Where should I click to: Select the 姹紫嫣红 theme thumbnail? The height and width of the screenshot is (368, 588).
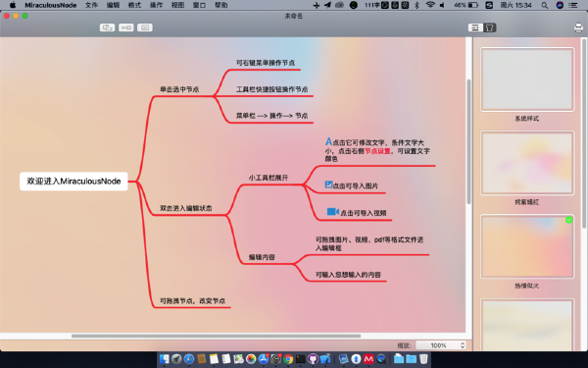coord(527,163)
